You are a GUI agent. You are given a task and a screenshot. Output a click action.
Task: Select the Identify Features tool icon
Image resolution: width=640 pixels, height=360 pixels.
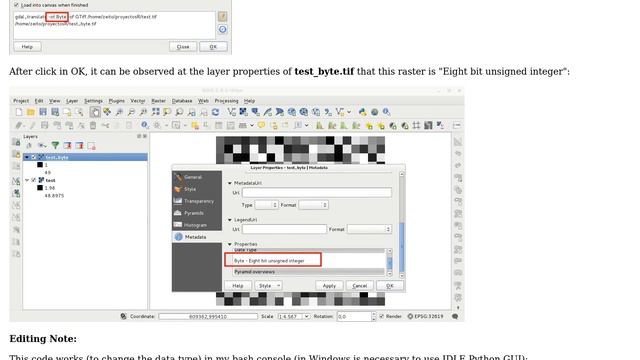tap(145, 125)
